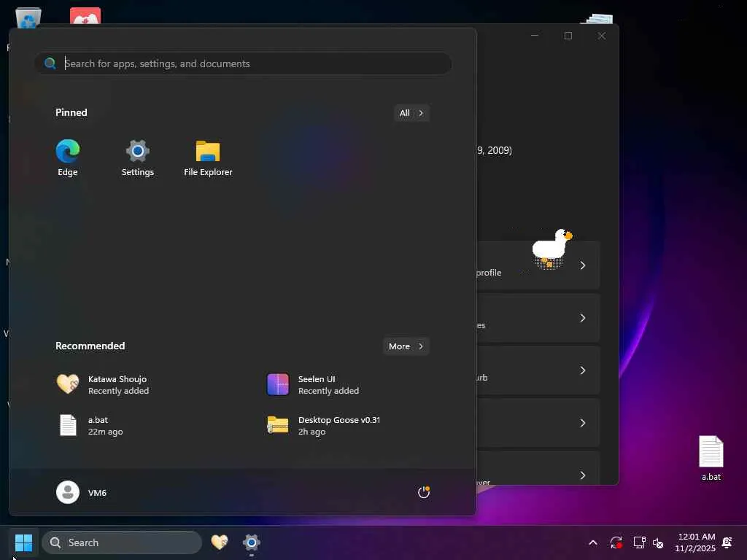Close the Settings window behind Start
Image resolution: width=747 pixels, height=560 pixels.
coord(602,36)
